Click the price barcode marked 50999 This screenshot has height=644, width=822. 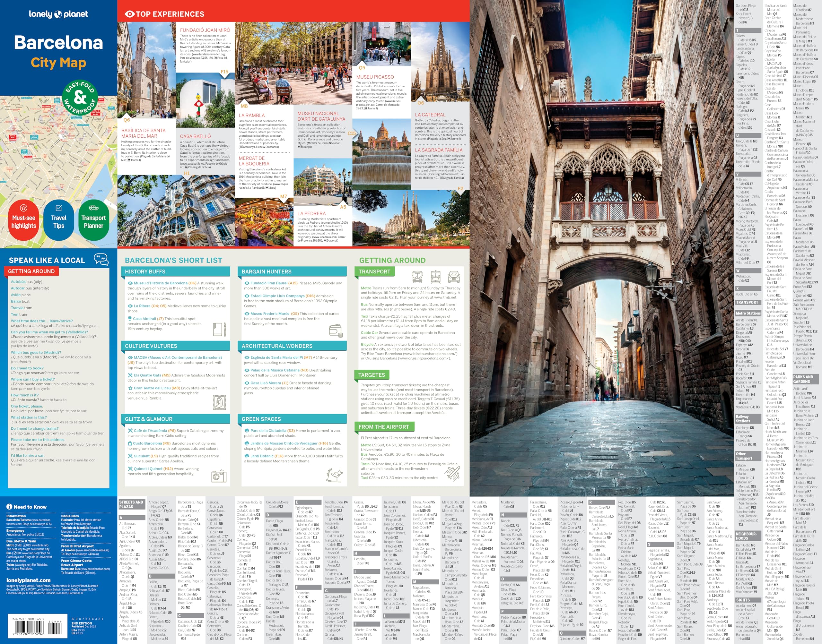55,627
